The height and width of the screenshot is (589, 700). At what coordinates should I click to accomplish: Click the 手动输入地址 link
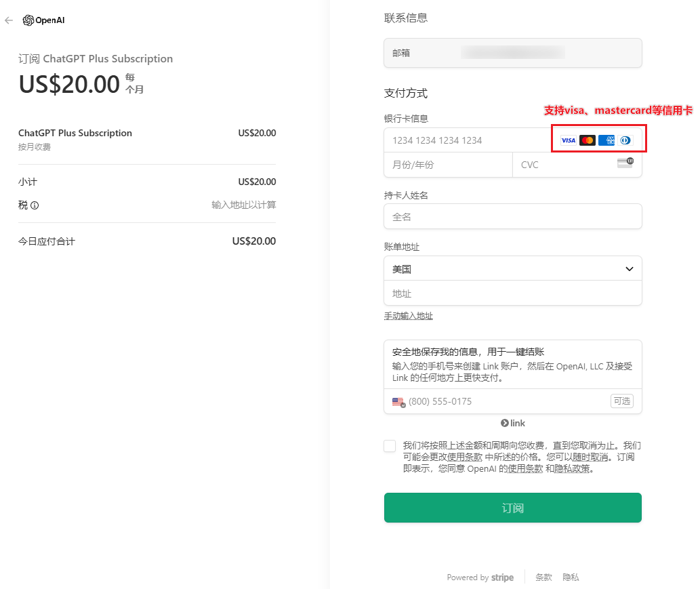pos(408,316)
